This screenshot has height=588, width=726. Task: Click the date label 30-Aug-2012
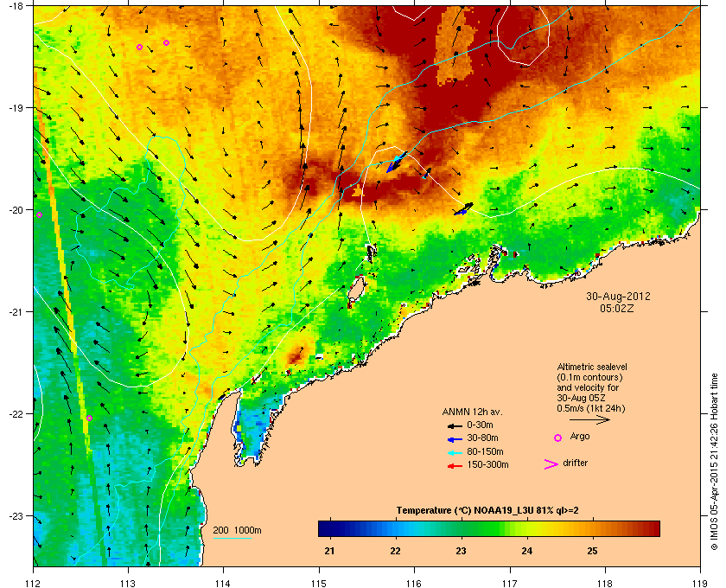click(618, 297)
